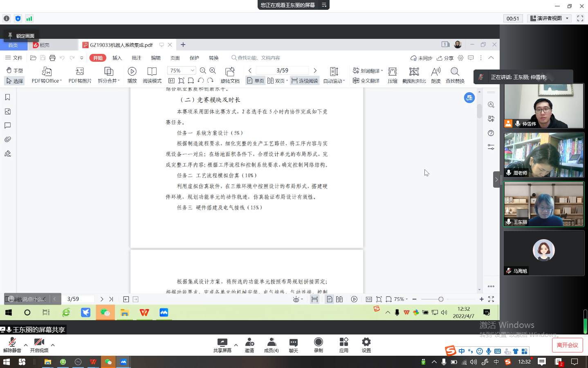
Task: Click 解除静音 to unmute microphone
Action: (x=12, y=345)
